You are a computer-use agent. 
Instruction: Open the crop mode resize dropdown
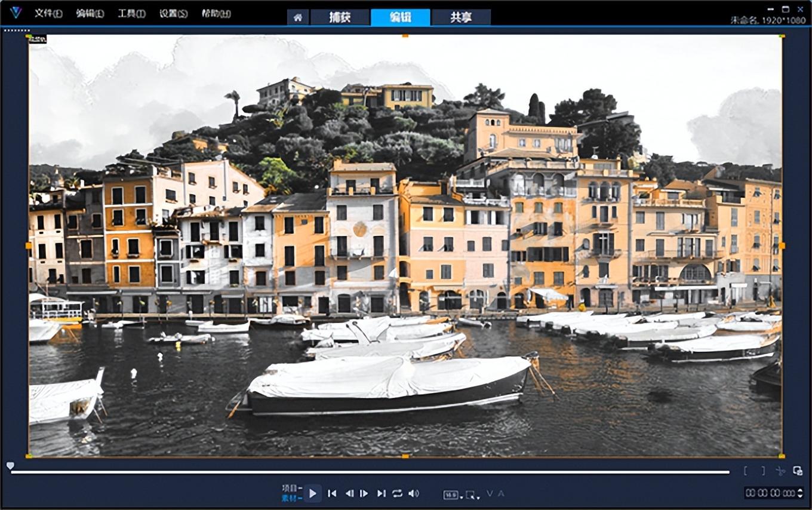pyautogui.click(x=472, y=494)
